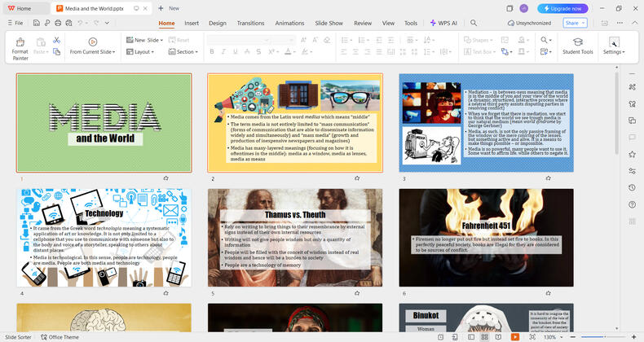The width and height of the screenshot is (644, 342).
Task: Click Office Theme in the status bar
Action: (x=60, y=337)
